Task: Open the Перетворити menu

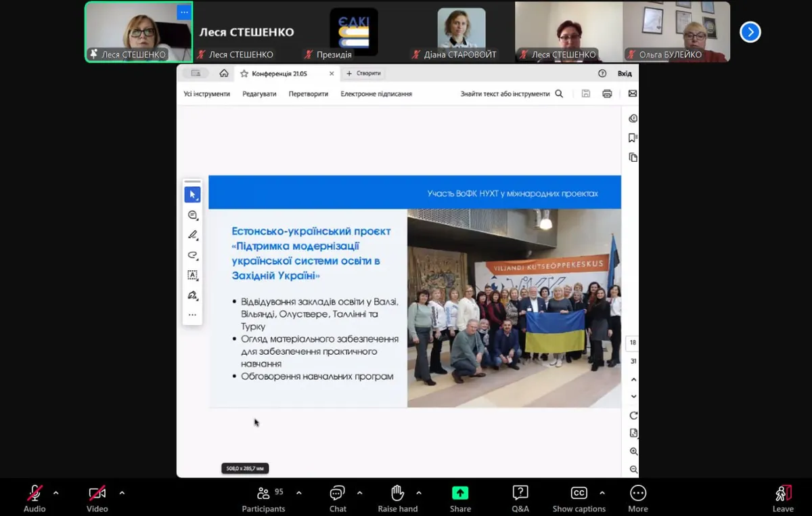Action: click(x=309, y=93)
